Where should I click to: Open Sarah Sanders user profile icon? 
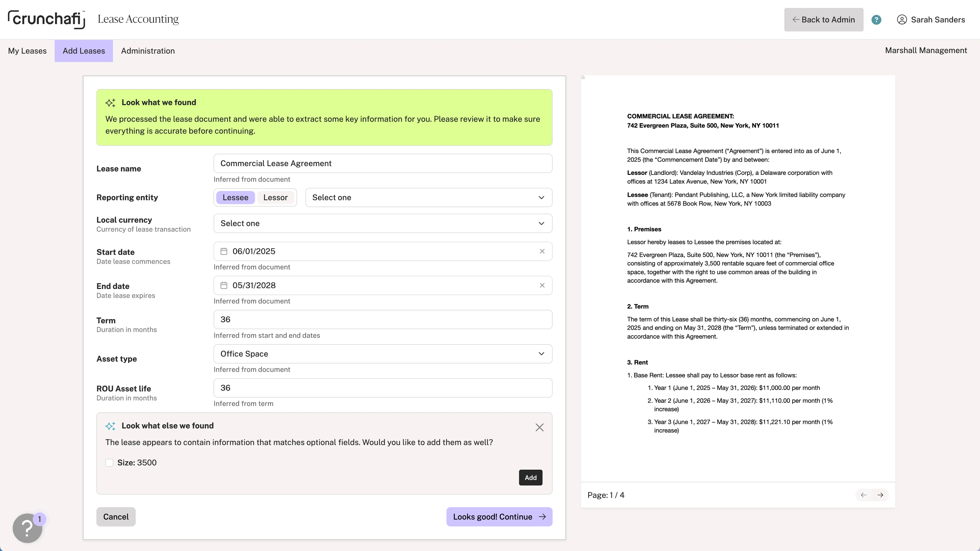(x=902, y=20)
